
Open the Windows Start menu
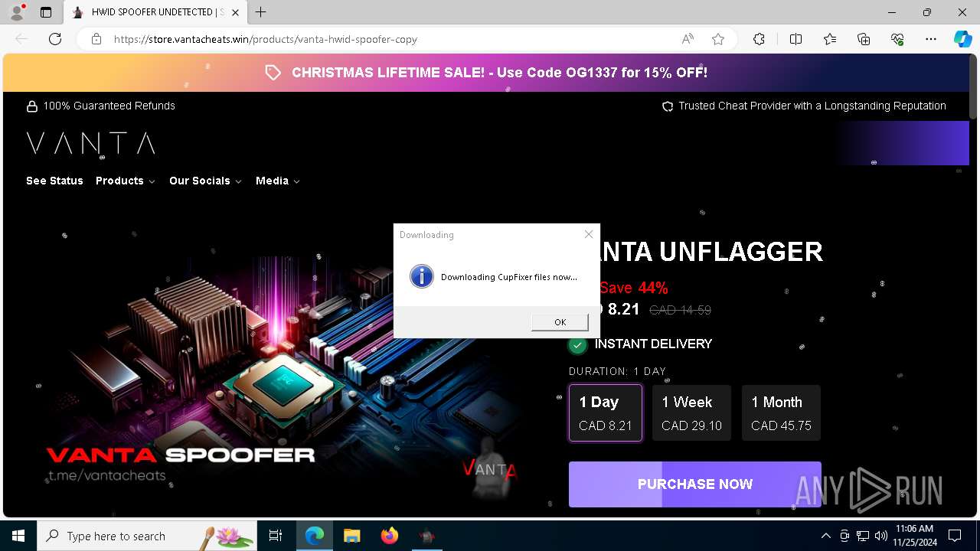point(18,536)
